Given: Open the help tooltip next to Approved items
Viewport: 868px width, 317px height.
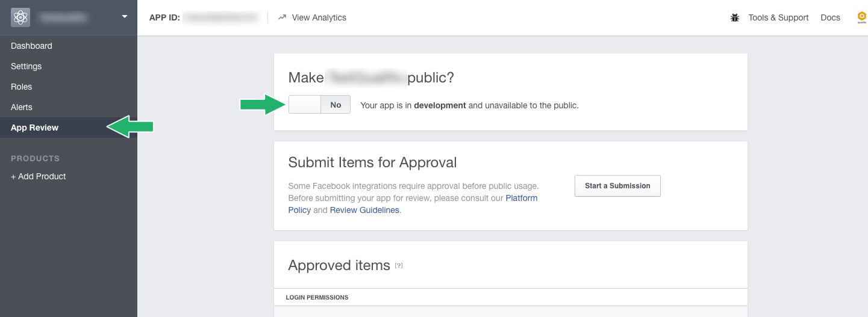Looking at the screenshot, I should (x=399, y=265).
